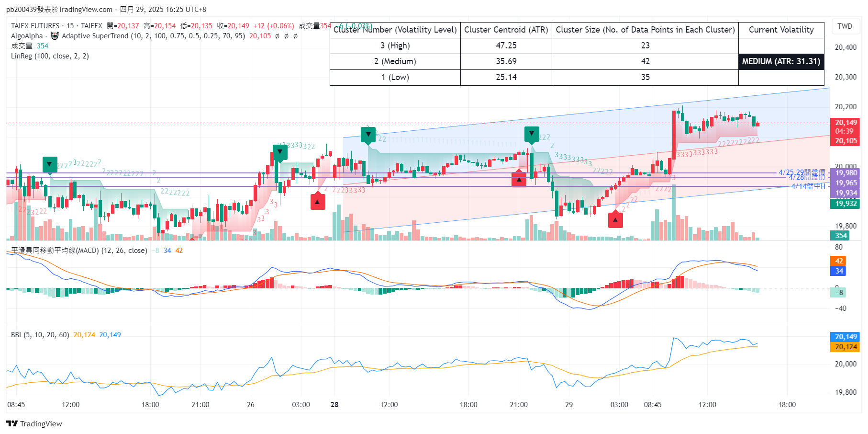
Task: Click the 26 date label on the time axis
Action: tap(251, 405)
